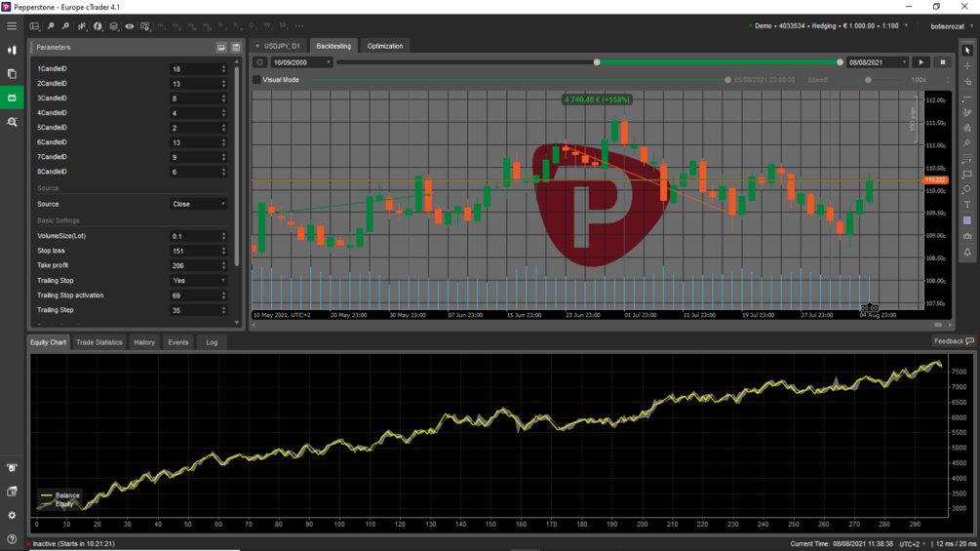Select the horizontal line drawing tool

pyautogui.click(x=967, y=98)
